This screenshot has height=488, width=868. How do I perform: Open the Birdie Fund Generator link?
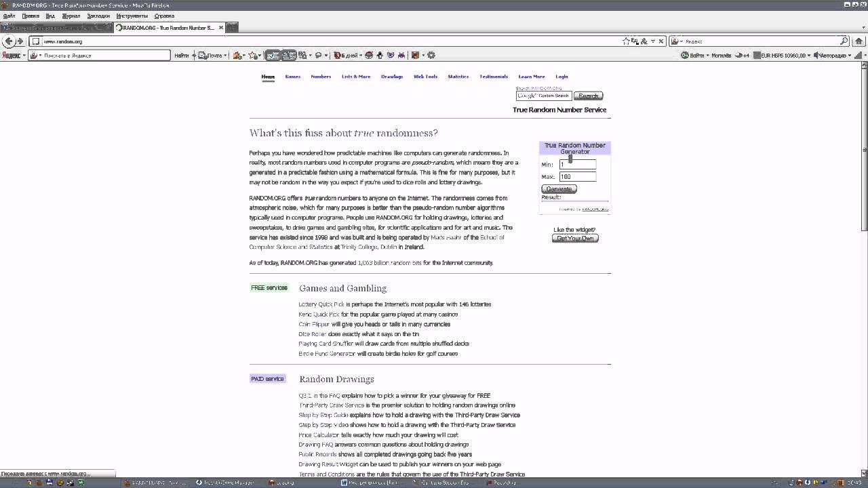(327, 354)
